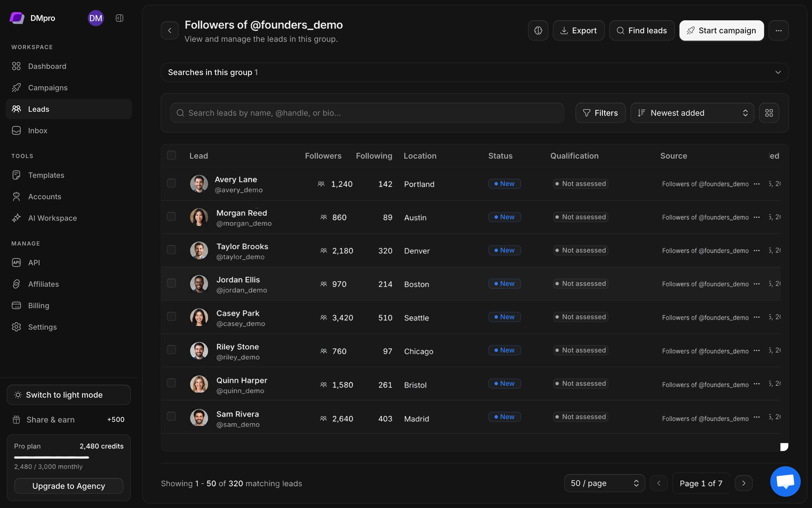
Task: Open row actions for Casey Park
Action: tap(757, 317)
